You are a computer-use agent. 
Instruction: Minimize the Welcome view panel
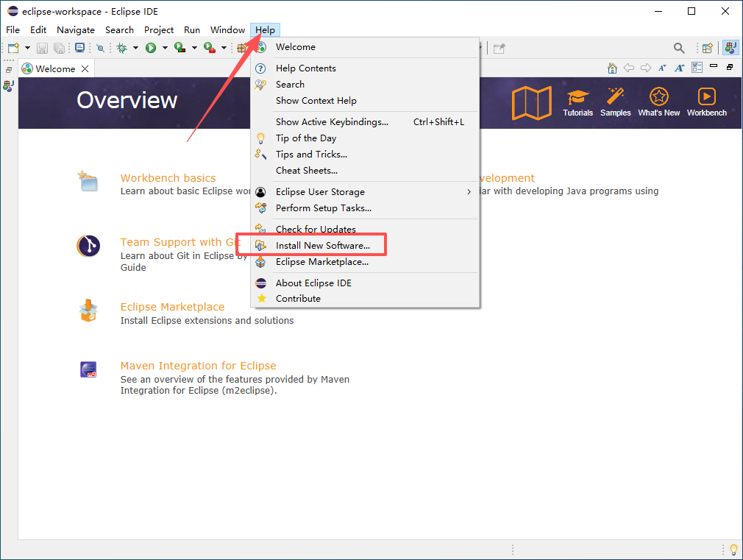(x=714, y=66)
